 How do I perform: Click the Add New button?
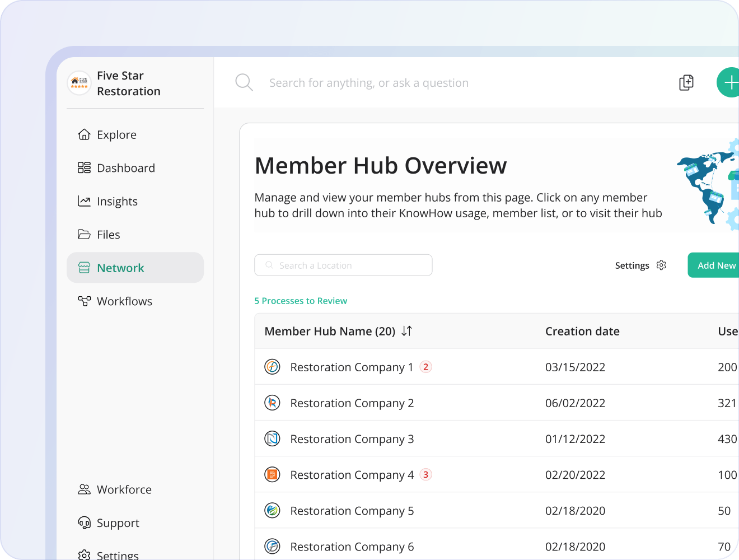click(x=715, y=265)
